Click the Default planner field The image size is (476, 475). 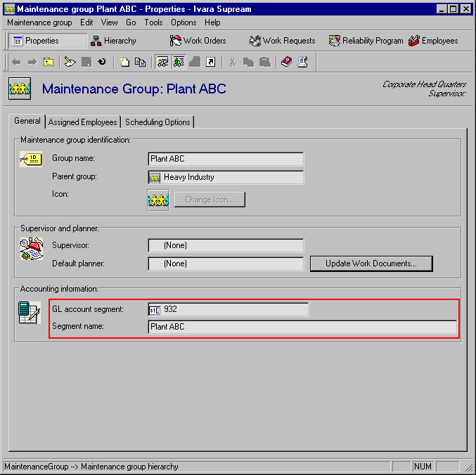226,263
